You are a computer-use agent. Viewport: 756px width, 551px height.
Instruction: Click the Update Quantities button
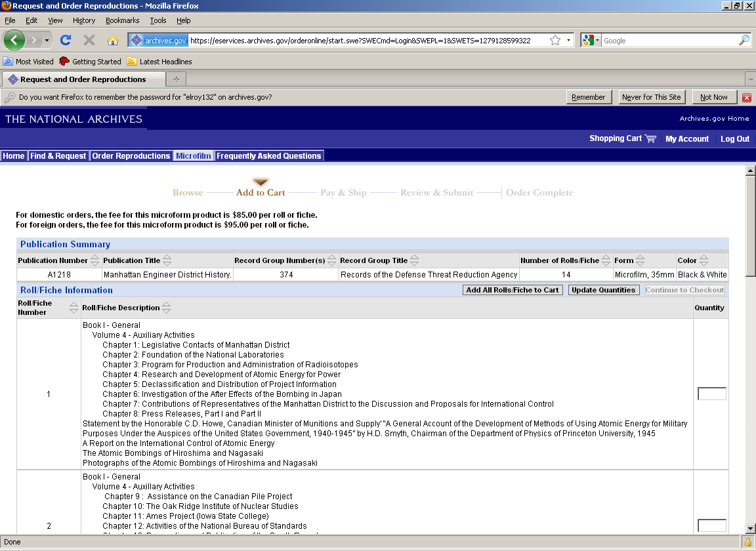pyautogui.click(x=604, y=290)
